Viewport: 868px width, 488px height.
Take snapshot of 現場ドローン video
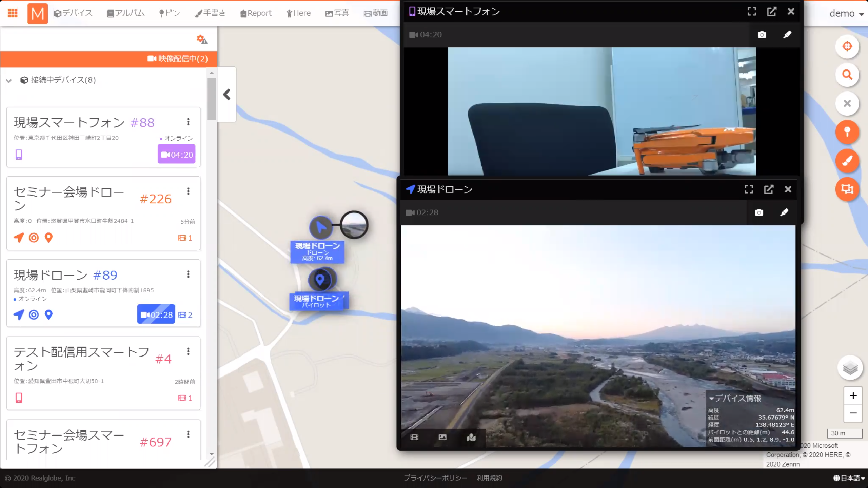(x=759, y=212)
